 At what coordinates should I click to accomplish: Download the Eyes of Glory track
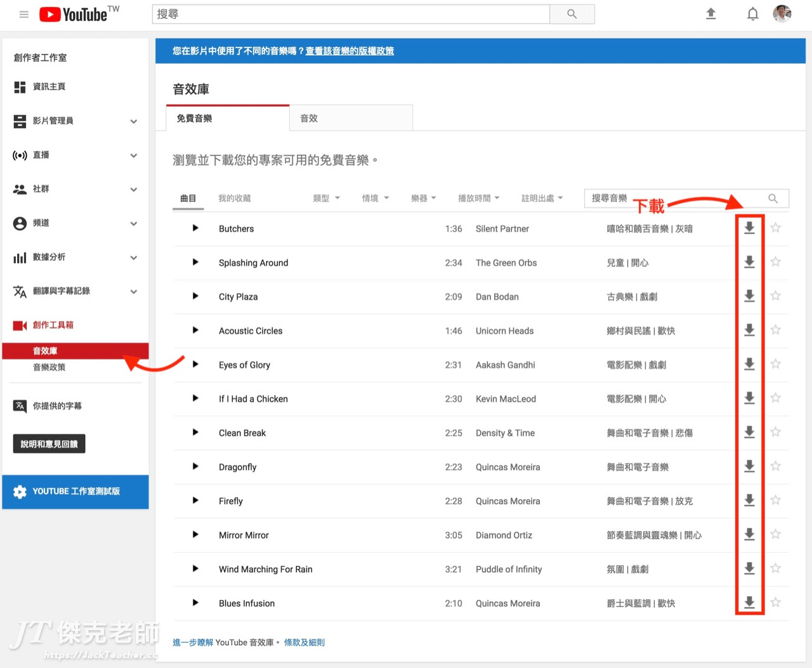click(x=749, y=364)
